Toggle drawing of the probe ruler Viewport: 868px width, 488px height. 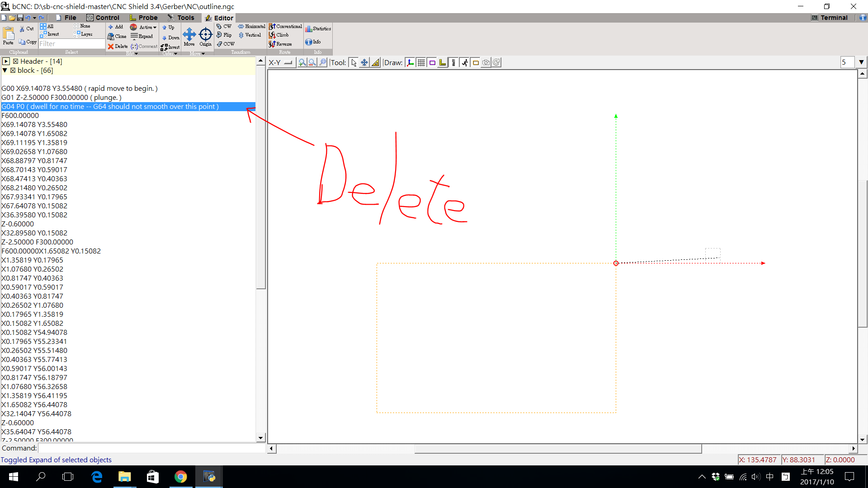[443, 62]
